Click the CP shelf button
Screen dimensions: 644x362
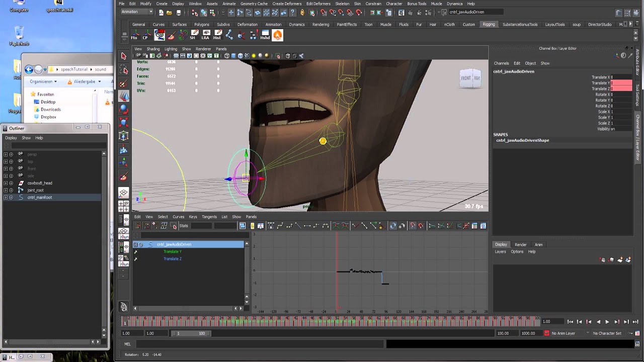pos(146,35)
